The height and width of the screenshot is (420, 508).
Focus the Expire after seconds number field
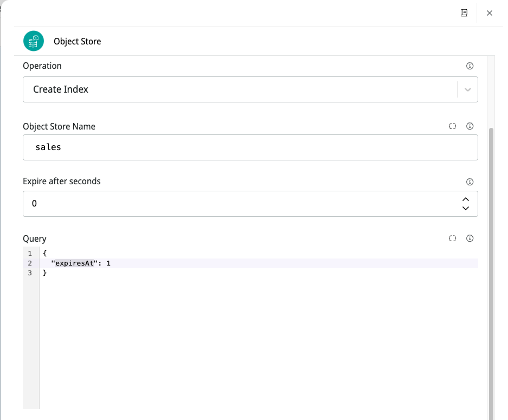(x=239, y=204)
